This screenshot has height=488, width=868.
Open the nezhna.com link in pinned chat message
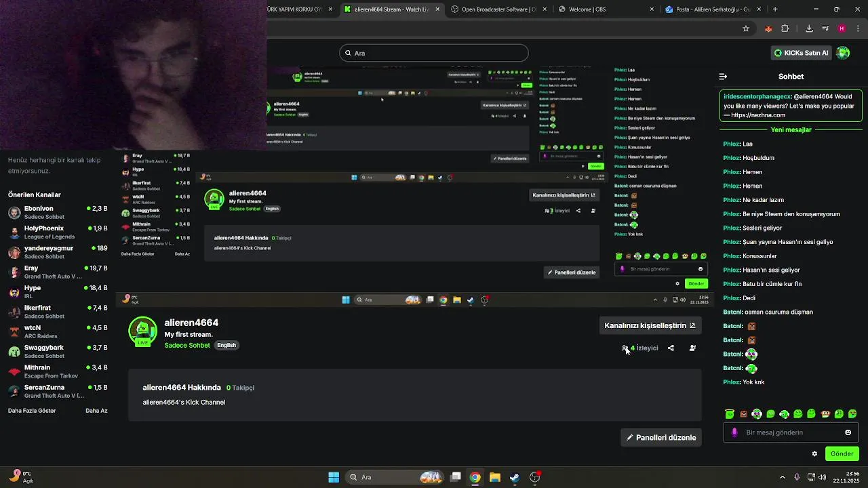pos(758,115)
